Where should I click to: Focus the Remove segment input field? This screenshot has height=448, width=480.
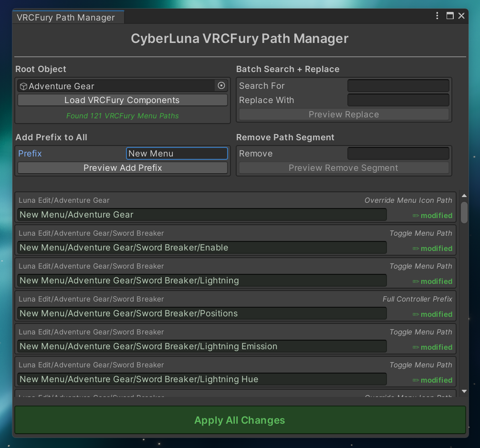(x=398, y=153)
